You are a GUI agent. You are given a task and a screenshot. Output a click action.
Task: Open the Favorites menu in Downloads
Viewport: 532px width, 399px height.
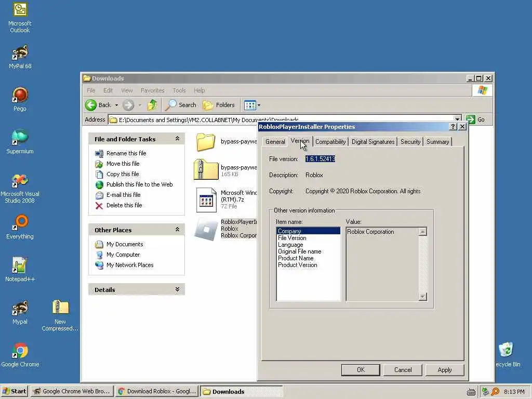coord(152,90)
